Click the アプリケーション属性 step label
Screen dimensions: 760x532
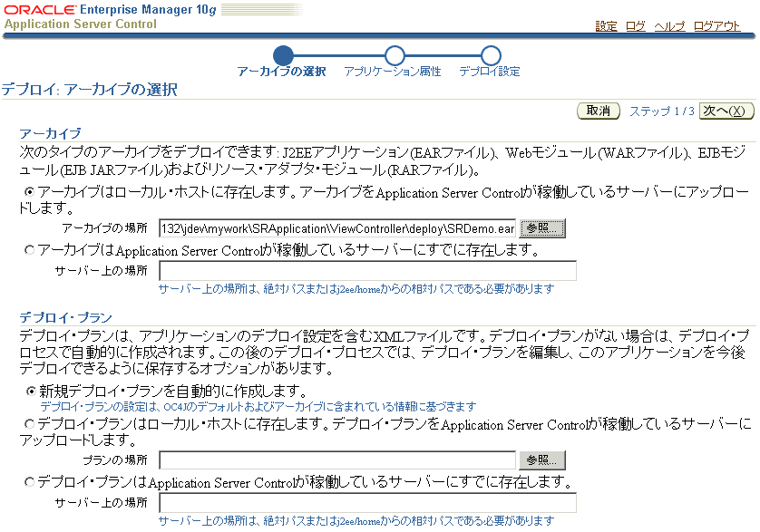pos(393,72)
